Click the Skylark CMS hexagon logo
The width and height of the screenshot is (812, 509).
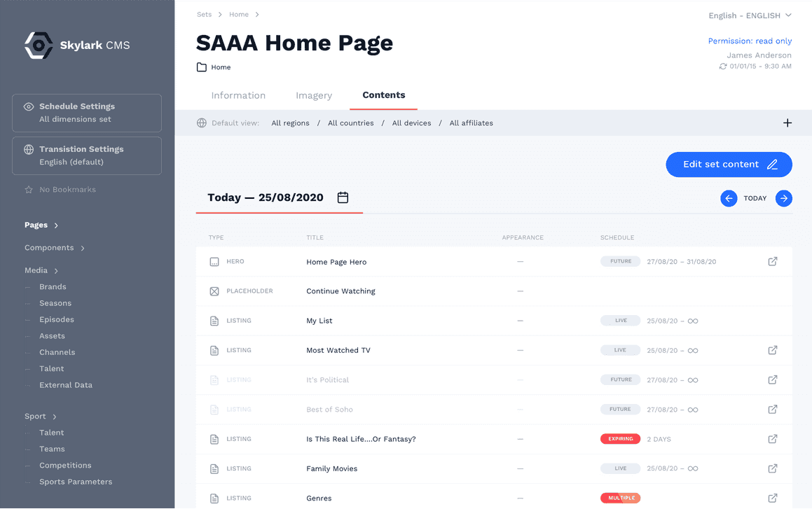coord(39,46)
